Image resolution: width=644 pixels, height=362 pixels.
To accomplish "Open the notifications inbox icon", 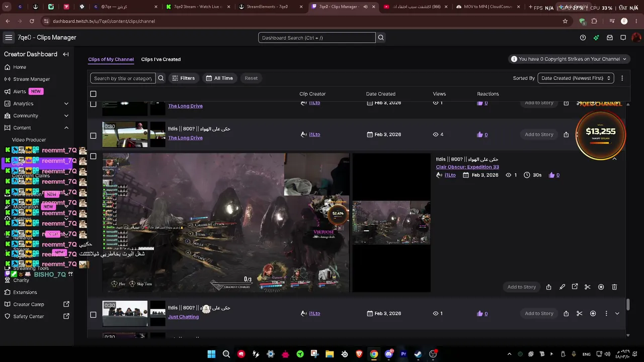I will pyautogui.click(x=610, y=38).
